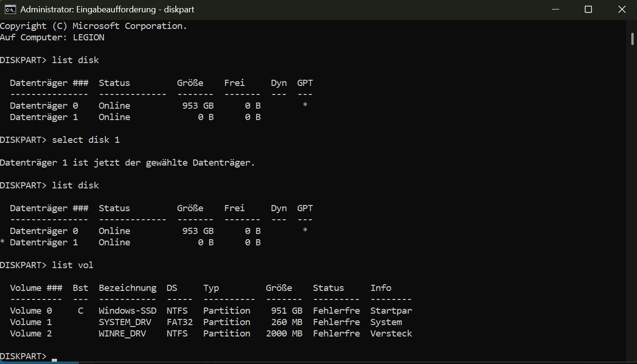Image resolution: width=637 pixels, height=364 pixels.
Task: Click the select disk 1 command text
Action: point(85,140)
